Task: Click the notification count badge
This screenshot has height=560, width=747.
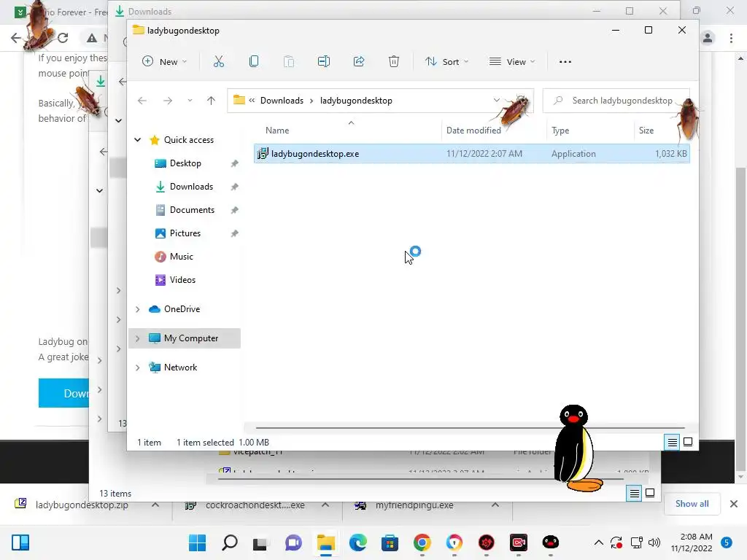Action: pos(727,542)
